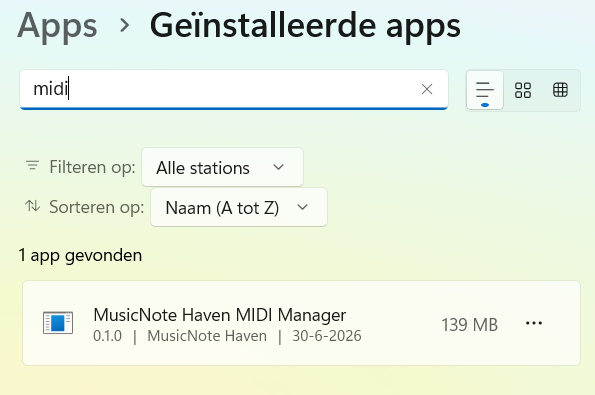This screenshot has width=595, height=395.
Task: Open the Naam (A tot Z) sort dropdown
Action: point(239,207)
